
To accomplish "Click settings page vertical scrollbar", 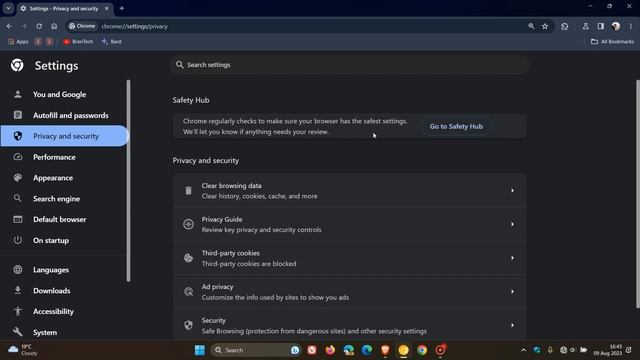I will [x=638, y=194].
